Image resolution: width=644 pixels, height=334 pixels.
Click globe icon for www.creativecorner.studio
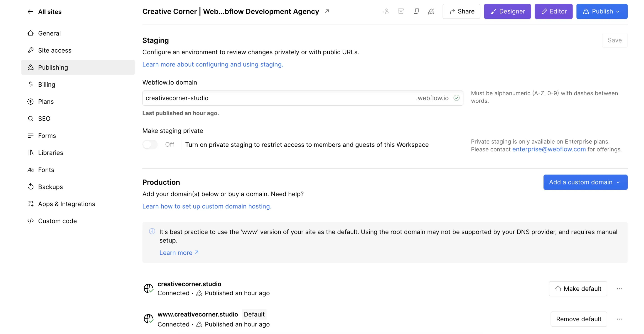[148, 319]
